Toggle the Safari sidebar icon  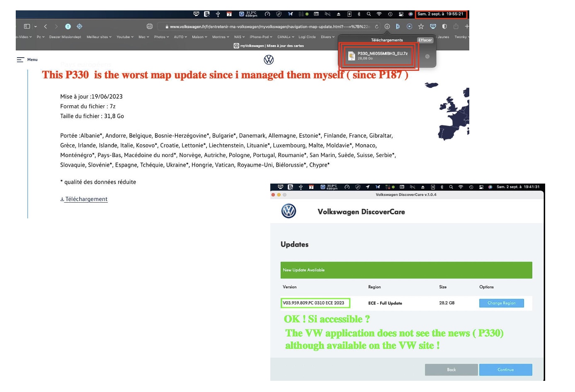pyautogui.click(x=27, y=27)
